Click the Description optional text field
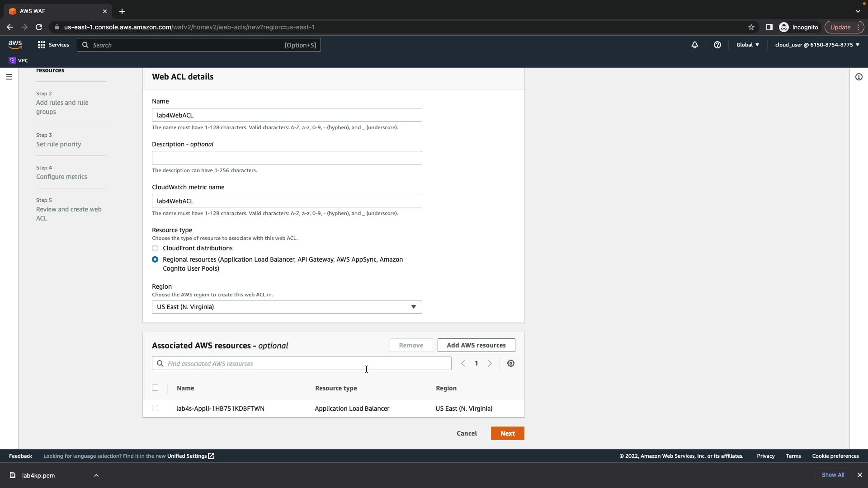Viewport: 868px width, 488px height. point(287,158)
